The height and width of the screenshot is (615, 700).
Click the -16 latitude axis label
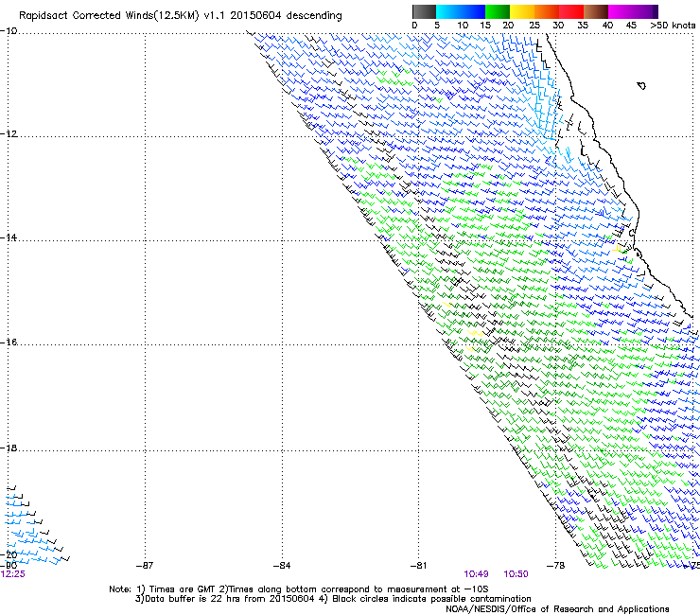[x=9, y=343]
